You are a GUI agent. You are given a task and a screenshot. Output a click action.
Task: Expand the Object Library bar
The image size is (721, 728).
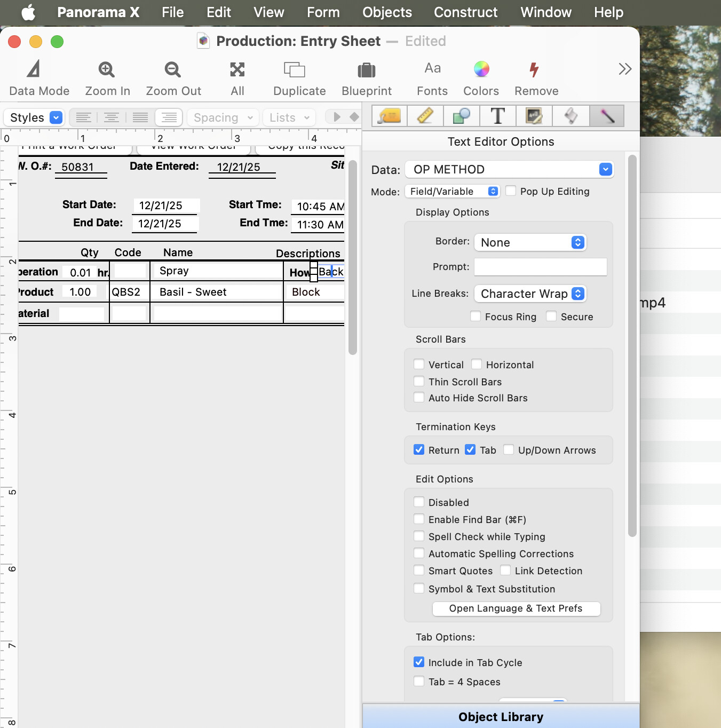point(501,717)
